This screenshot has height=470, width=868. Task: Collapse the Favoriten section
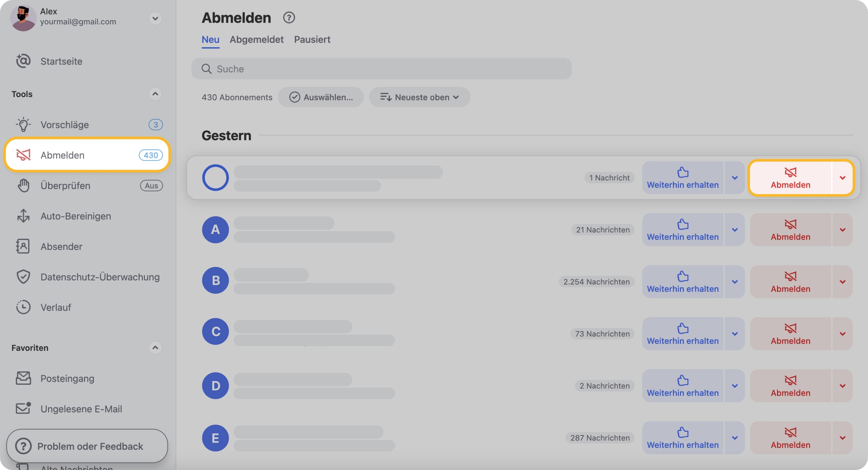click(x=155, y=348)
